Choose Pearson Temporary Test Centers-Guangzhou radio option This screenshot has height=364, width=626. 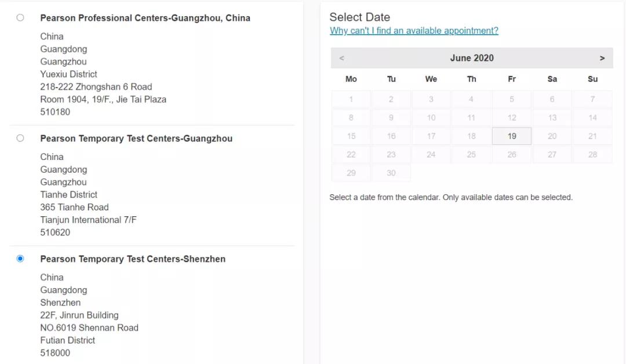(x=20, y=138)
